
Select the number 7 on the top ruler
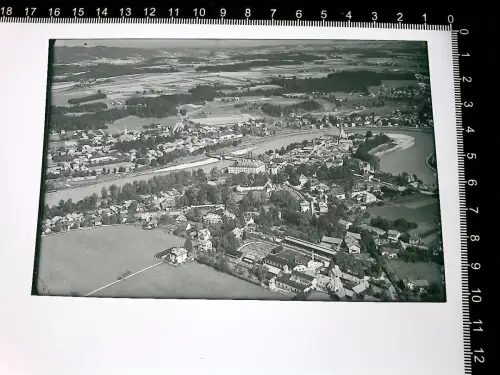[273, 13]
